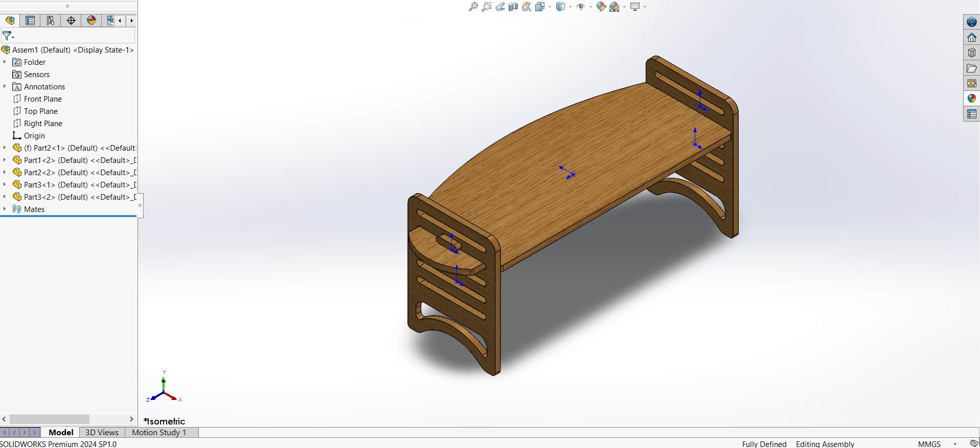
Task: Expand the Mates folder
Action: [5, 209]
